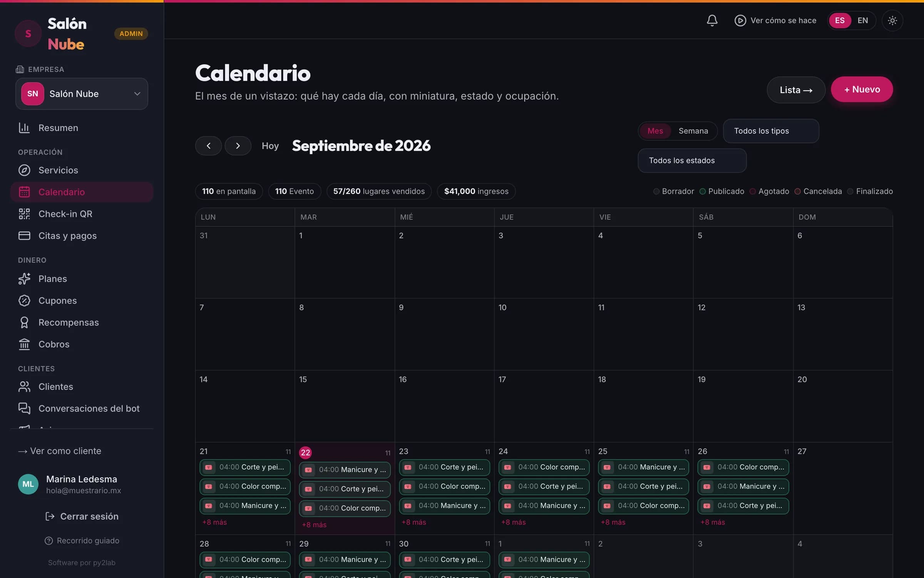Select the Semana calendar view
The width and height of the screenshot is (924, 578).
pyautogui.click(x=693, y=131)
